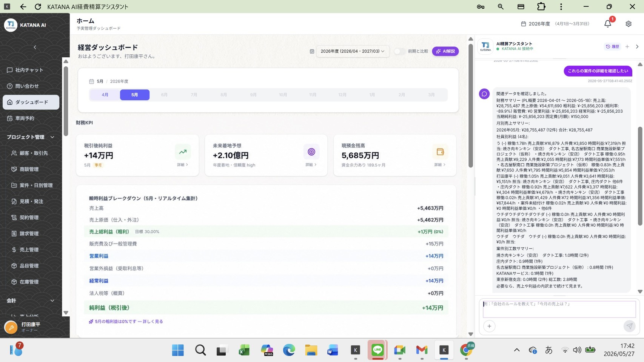Image resolution: width=644 pixels, height=362 pixels.
Task: Open 詳細 of 未来着地予想 card
Action: pos(311,165)
